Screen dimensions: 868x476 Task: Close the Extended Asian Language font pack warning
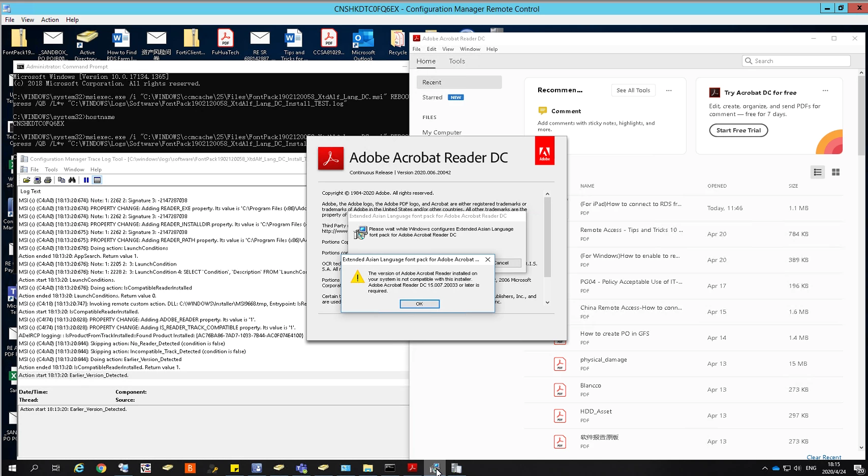488,259
